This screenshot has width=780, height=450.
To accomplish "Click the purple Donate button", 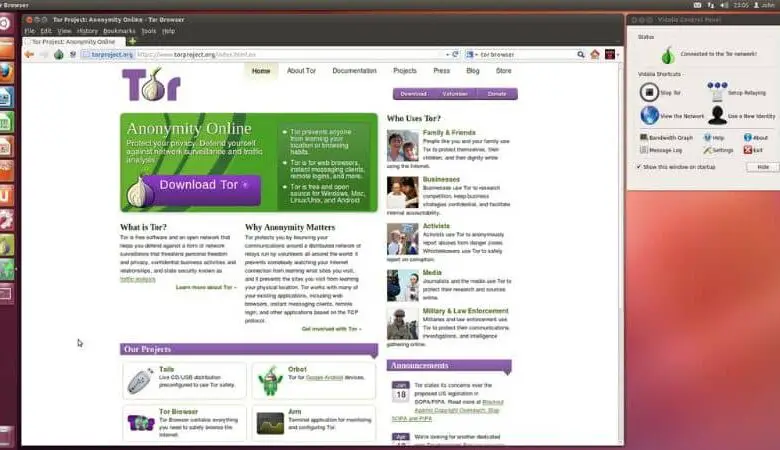I will 496,93.
